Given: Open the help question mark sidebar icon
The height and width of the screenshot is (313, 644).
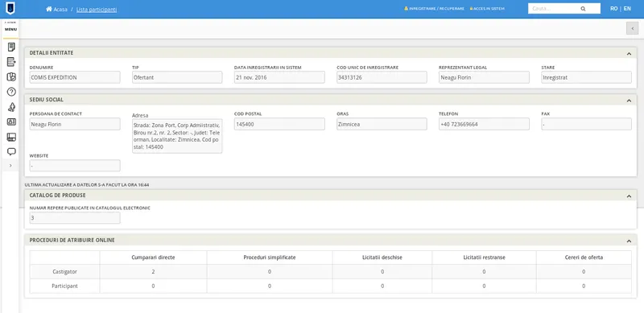Looking at the screenshot, I should coord(11,92).
